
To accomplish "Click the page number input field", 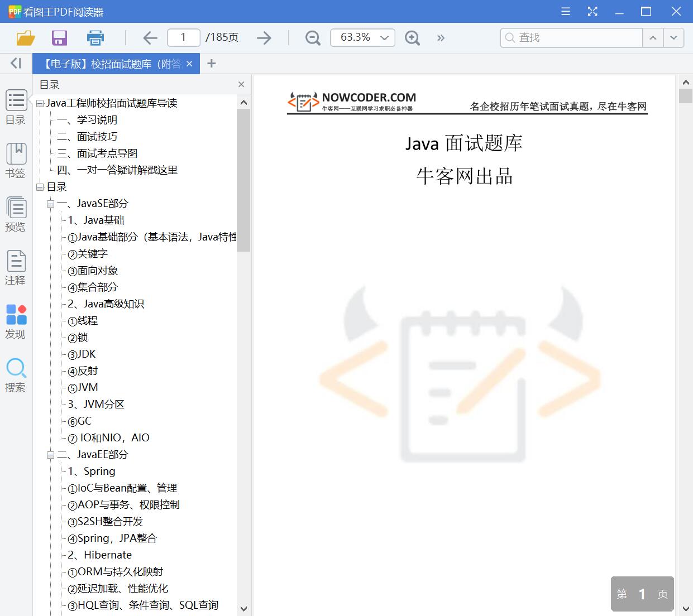I will coord(183,37).
